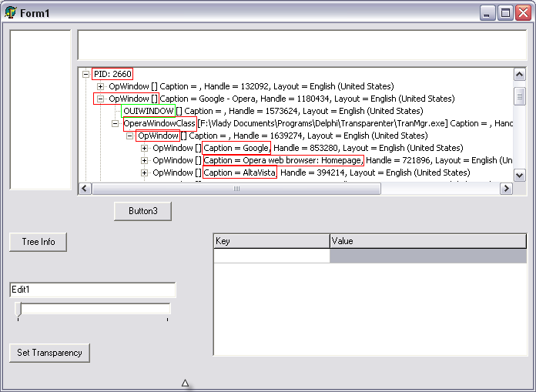Collapse the OpWindow node with Handle 1639274

pyautogui.click(x=130, y=136)
